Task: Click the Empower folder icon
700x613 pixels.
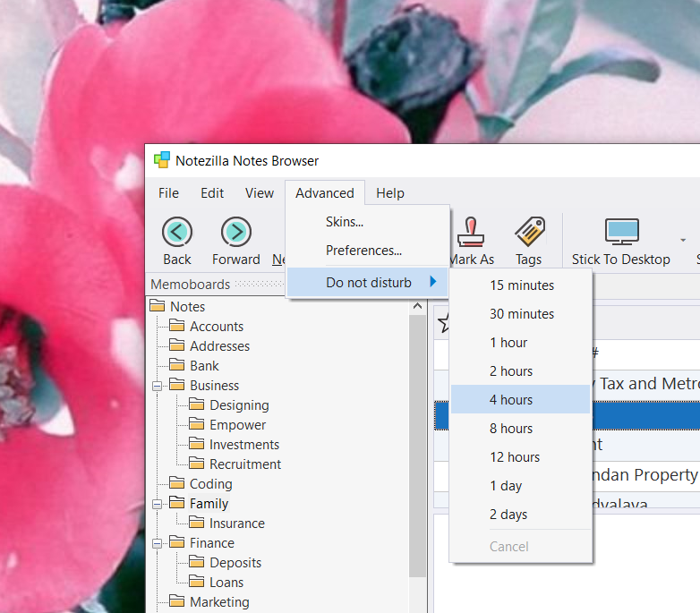Action: coord(196,423)
